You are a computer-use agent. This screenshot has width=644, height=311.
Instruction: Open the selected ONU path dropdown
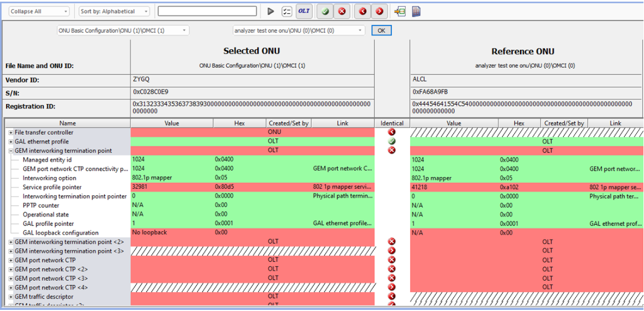point(123,31)
